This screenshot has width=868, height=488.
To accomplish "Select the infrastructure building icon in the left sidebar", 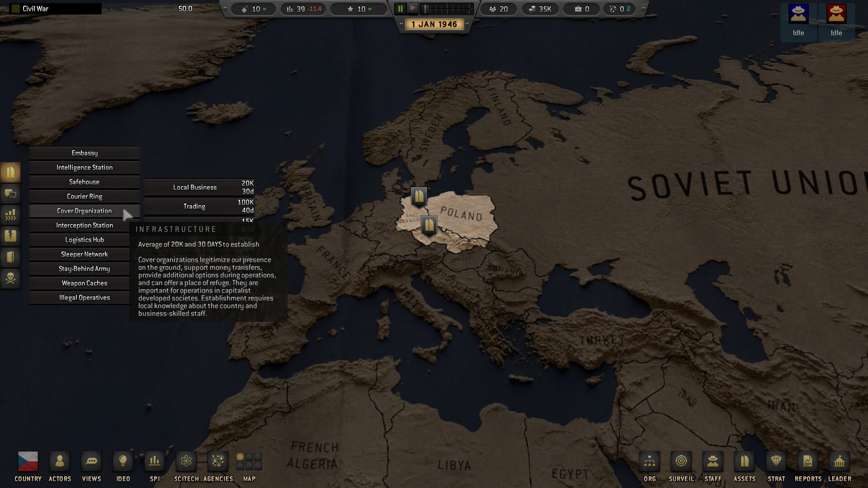I will (x=10, y=172).
